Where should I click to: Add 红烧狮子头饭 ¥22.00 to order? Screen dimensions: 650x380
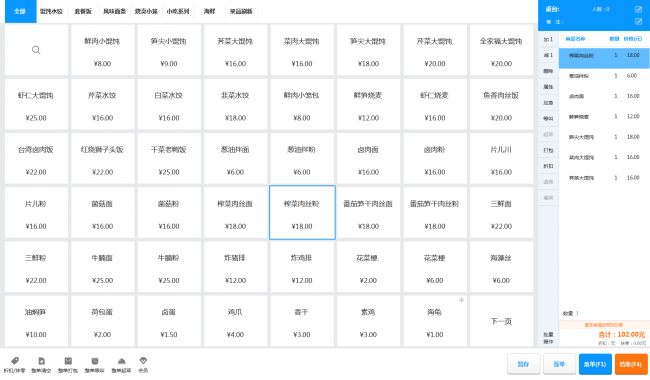[102, 159]
